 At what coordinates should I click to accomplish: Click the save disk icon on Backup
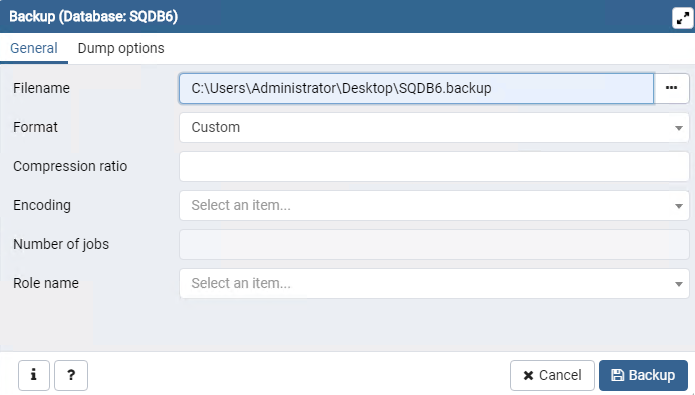pos(617,375)
